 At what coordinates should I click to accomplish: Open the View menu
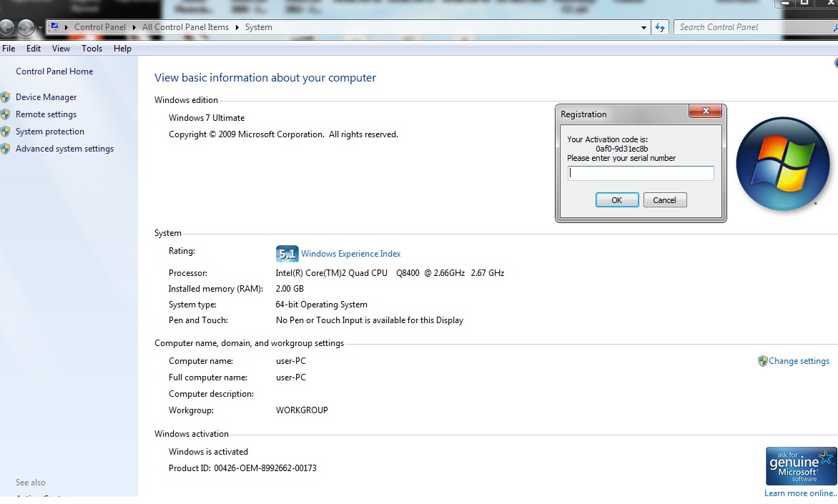coord(61,49)
